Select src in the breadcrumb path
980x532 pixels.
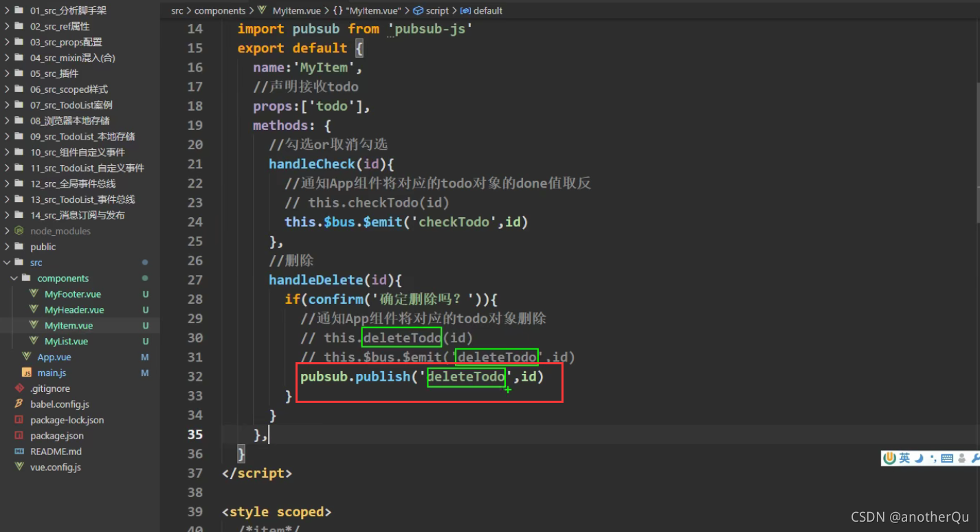click(177, 10)
